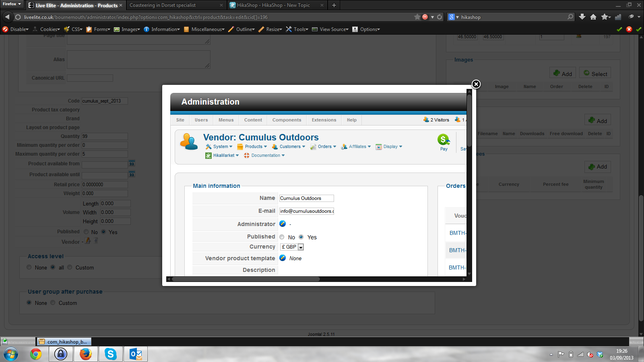Click the Home icon in Firefox toolbar
The image size is (644, 362).
593,17
